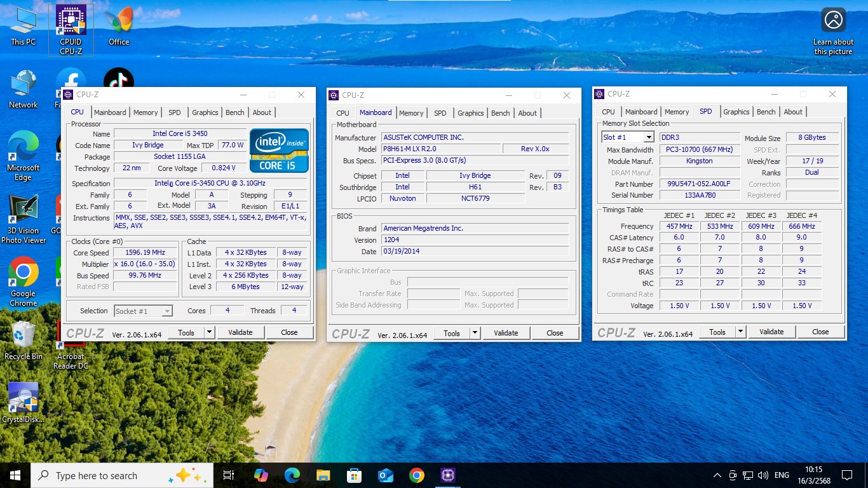Click Close button in the SPD window

tap(820, 332)
